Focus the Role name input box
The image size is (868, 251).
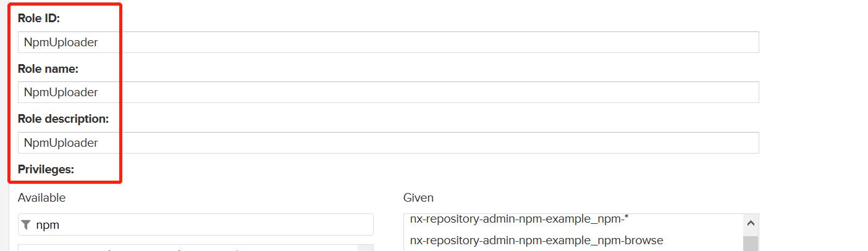tap(388, 93)
